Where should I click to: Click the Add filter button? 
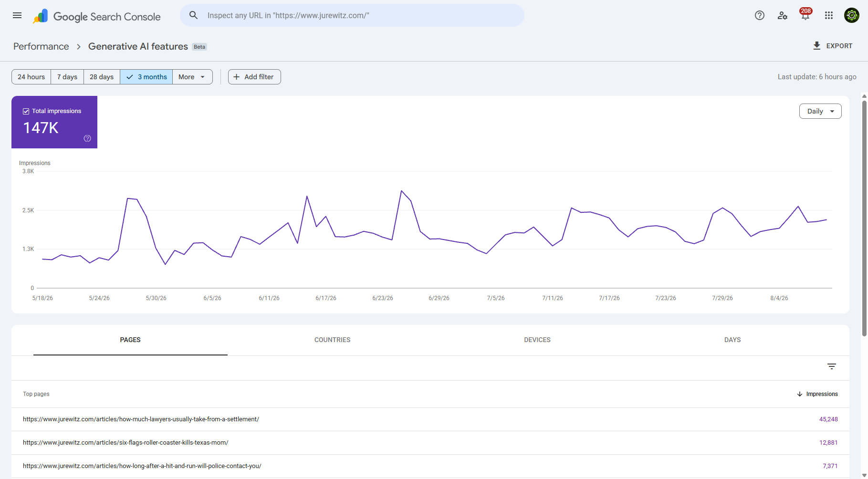coord(254,77)
